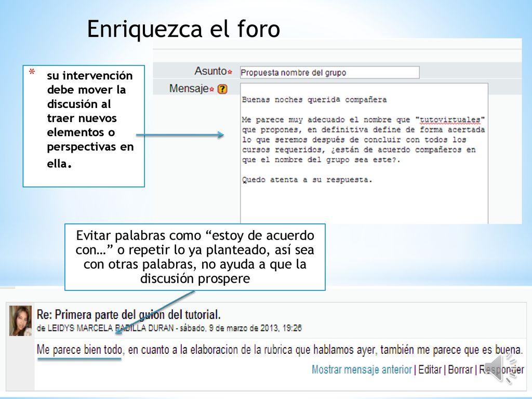Click the text "Buenas noches querida compañera"

point(314,100)
